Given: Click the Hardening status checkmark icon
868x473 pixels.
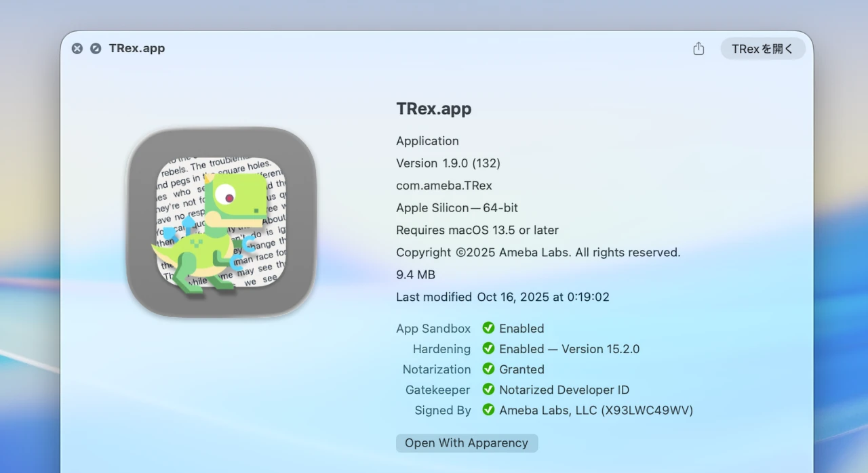Looking at the screenshot, I should click(x=489, y=348).
